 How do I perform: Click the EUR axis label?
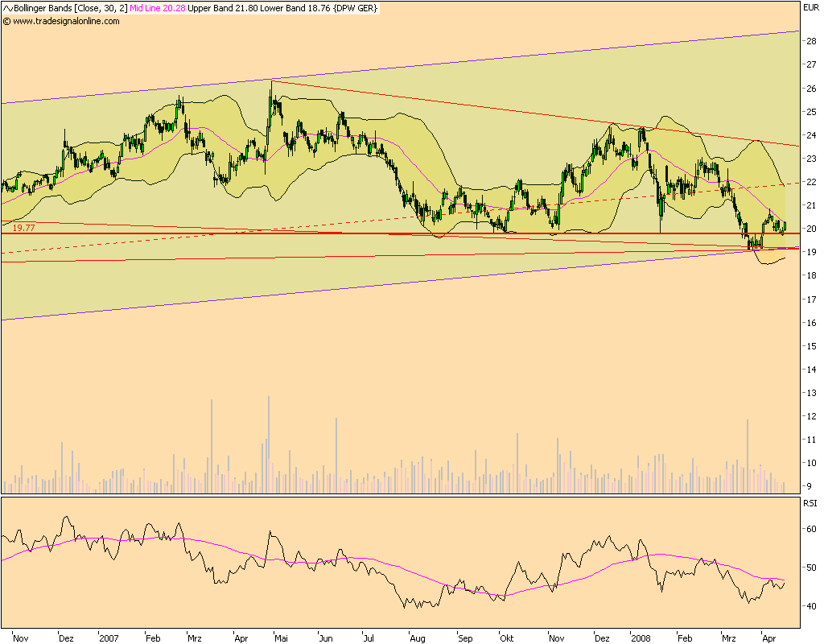tap(811, 7)
